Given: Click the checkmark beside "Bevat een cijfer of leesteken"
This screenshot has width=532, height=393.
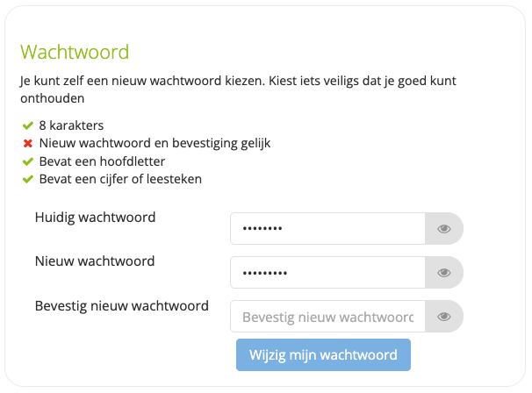Looking at the screenshot, I should (28, 179).
